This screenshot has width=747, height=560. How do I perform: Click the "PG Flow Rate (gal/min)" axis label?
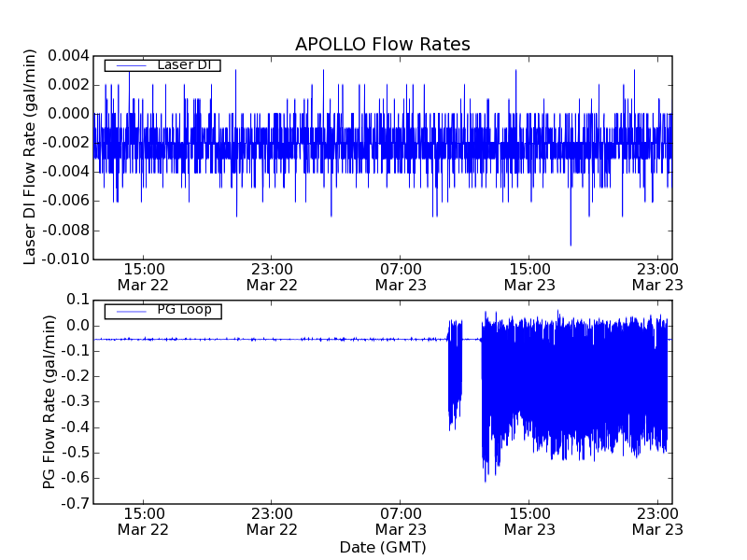[x=49, y=402]
